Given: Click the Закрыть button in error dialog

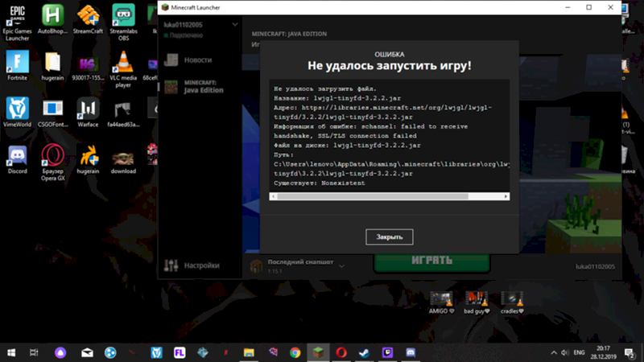Looking at the screenshot, I should pyautogui.click(x=389, y=237).
